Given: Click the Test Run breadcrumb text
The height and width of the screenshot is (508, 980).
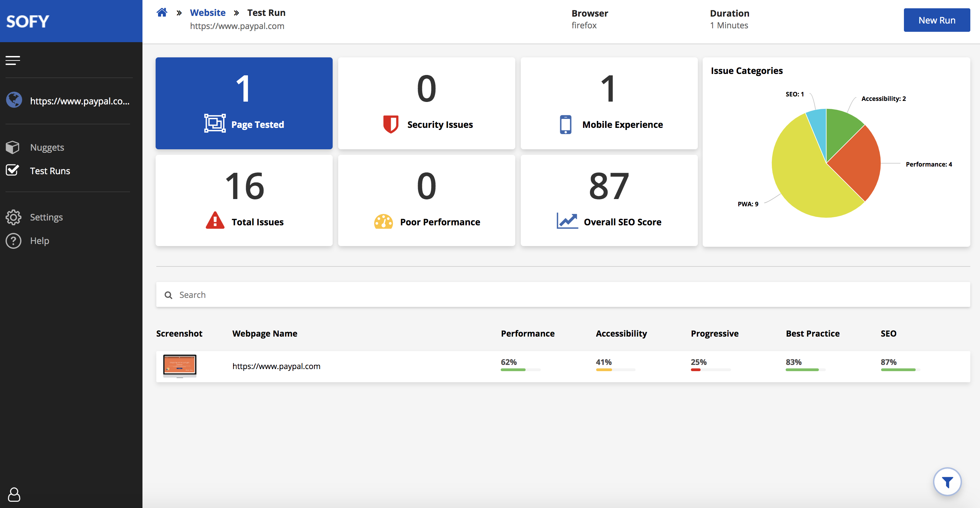Looking at the screenshot, I should point(266,12).
